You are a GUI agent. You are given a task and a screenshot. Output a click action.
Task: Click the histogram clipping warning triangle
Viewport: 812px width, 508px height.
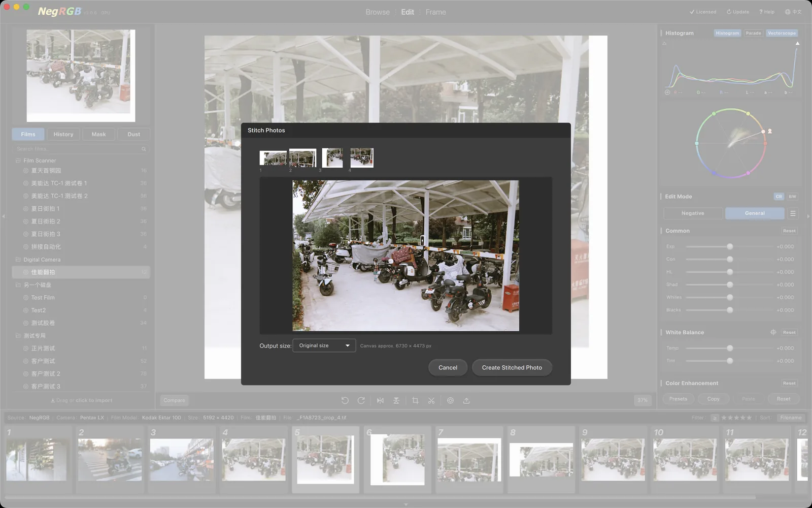pyautogui.click(x=797, y=44)
